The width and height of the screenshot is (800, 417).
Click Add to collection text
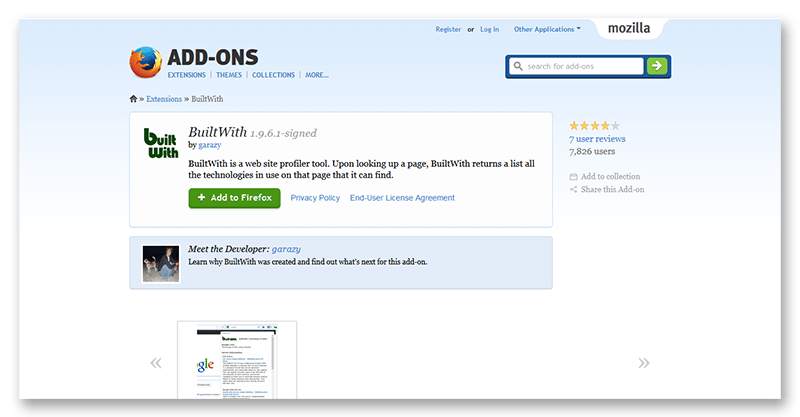[610, 177]
